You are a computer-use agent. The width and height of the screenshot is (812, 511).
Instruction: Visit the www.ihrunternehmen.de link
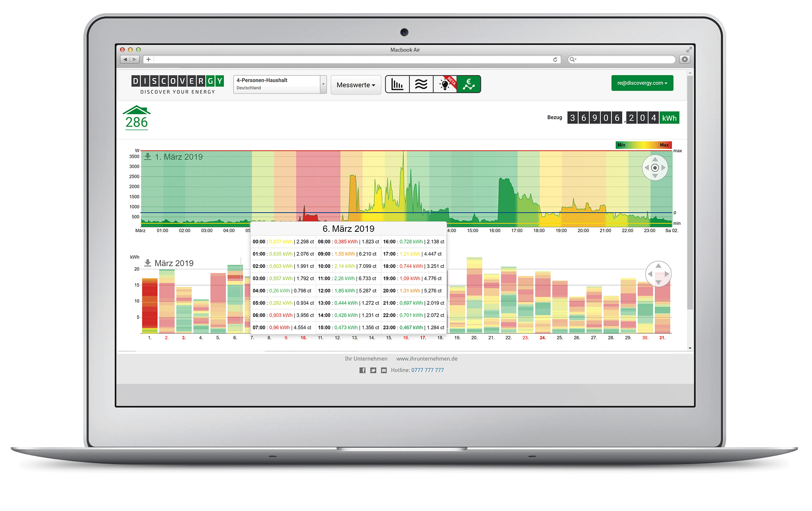(x=426, y=359)
